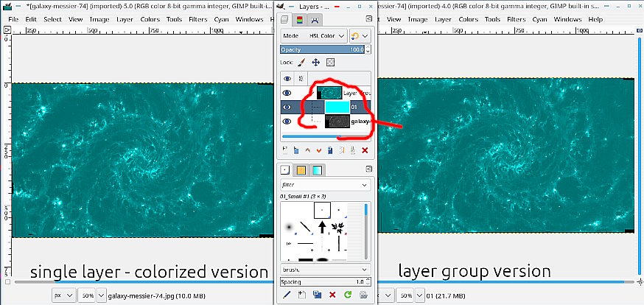Click the link column header in layer list
This screenshot has width=644, height=305.
[x=301, y=78]
